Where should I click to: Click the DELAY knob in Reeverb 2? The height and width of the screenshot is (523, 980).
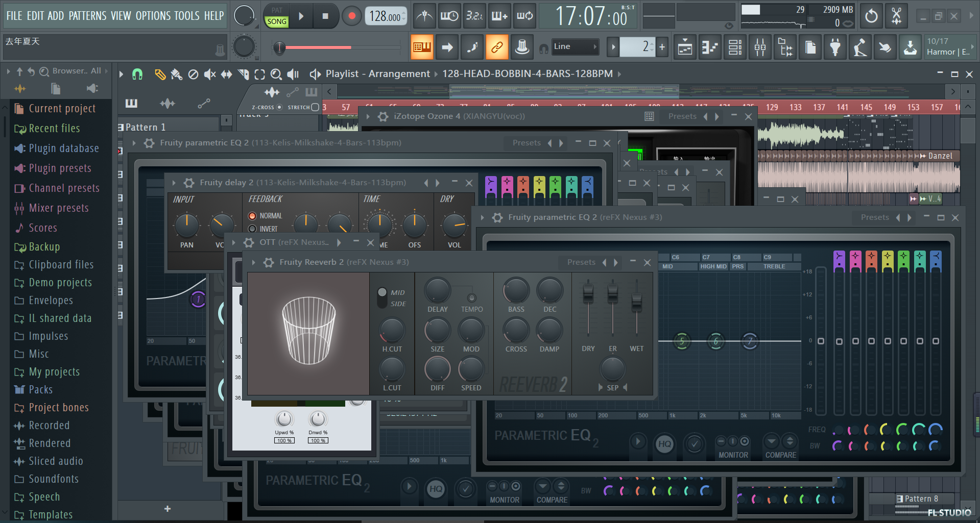[x=438, y=291]
